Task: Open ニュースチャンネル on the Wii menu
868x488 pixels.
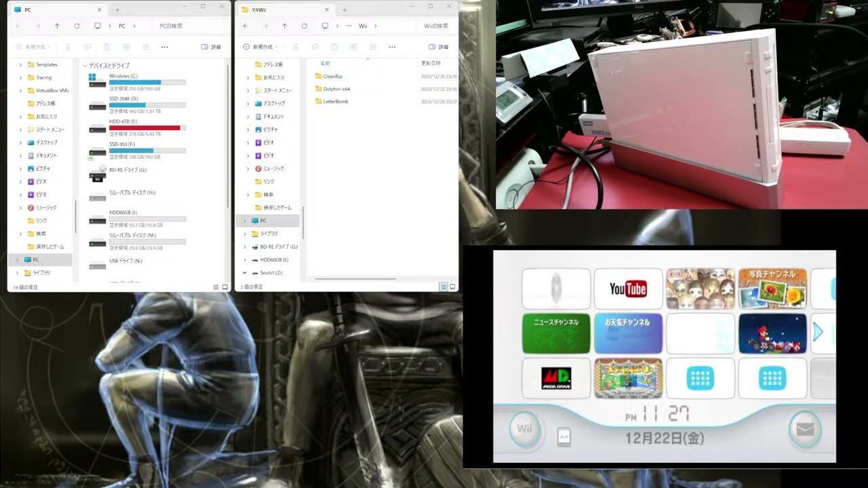Action: coord(556,333)
